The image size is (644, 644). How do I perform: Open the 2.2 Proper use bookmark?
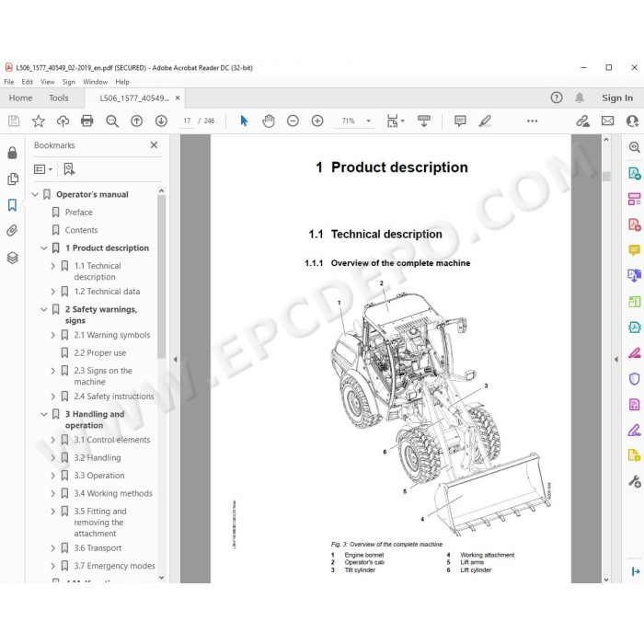click(100, 352)
